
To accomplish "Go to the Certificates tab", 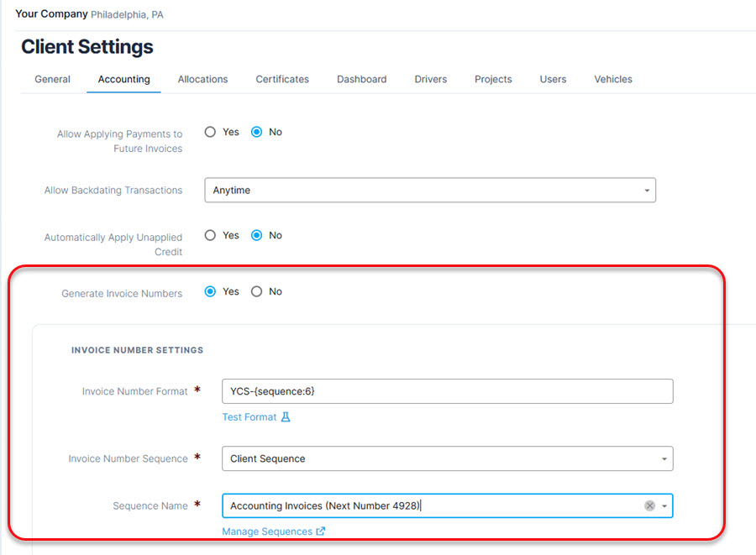I will click(x=282, y=79).
